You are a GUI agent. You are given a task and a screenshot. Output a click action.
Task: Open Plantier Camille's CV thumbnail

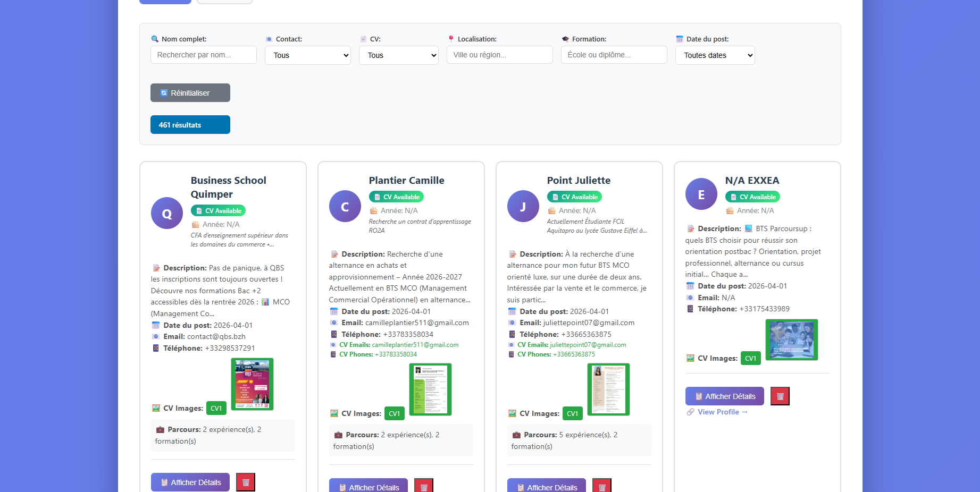tap(430, 389)
